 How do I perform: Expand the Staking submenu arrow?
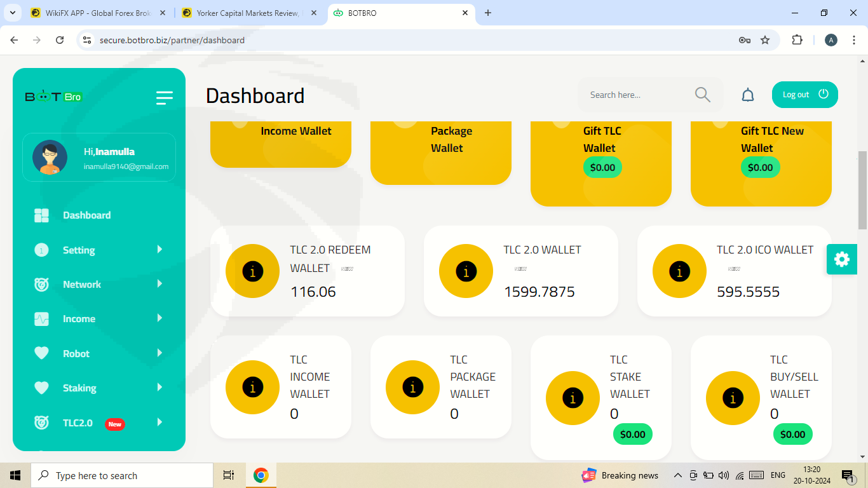click(160, 388)
